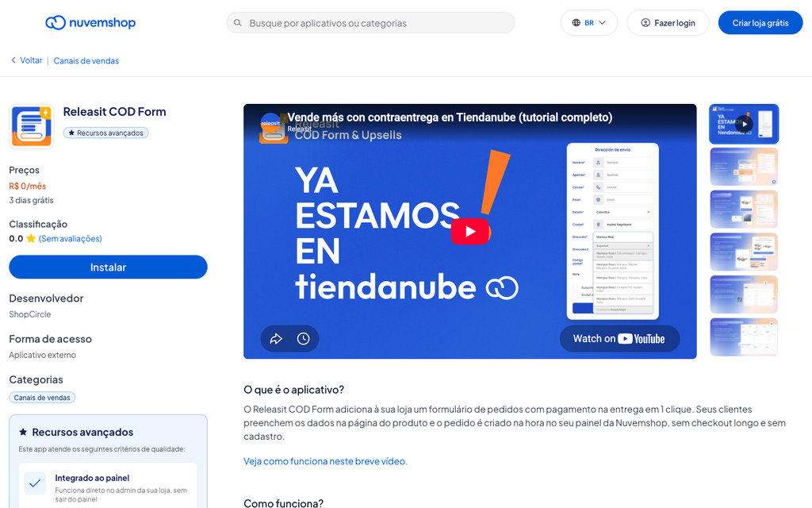The height and width of the screenshot is (508, 812).
Task: Open the Sem avaliações reviews link
Action: point(71,238)
